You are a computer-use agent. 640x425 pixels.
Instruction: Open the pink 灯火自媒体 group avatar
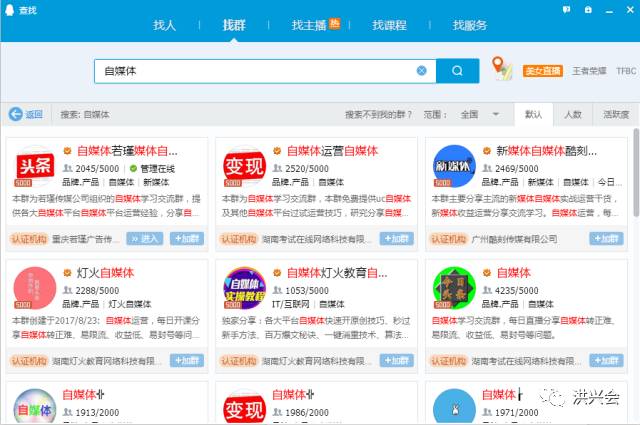(x=35, y=288)
